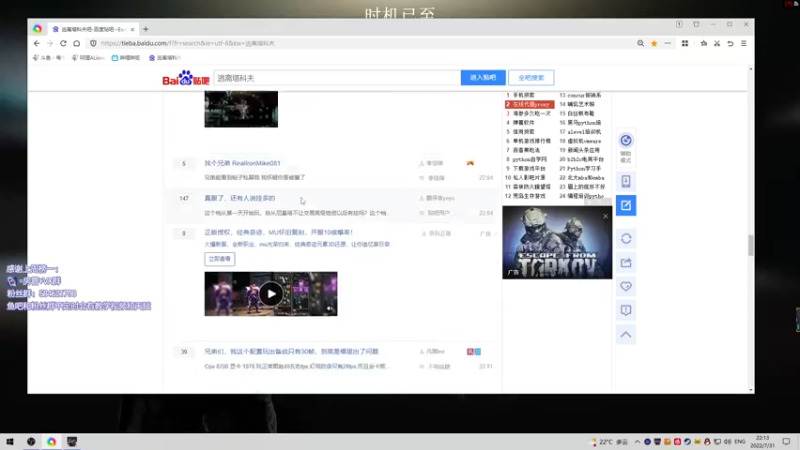The image size is (800, 450).
Task: Click the blue compose new post icon
Action: point(626,205)
